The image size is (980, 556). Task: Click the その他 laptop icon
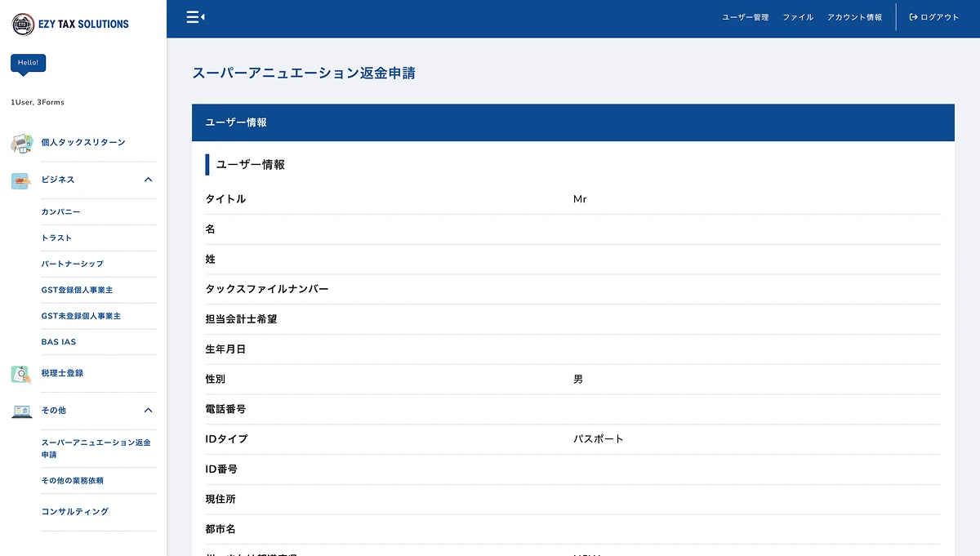(22, 411)
